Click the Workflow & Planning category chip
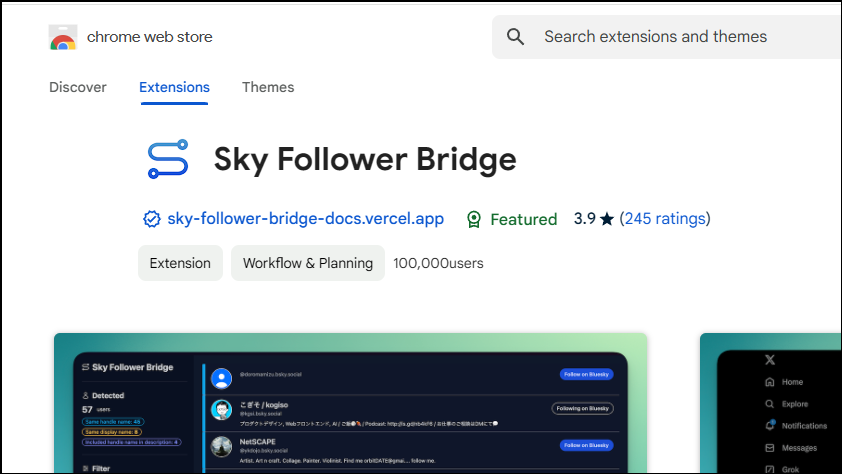 tap(308, 263)
